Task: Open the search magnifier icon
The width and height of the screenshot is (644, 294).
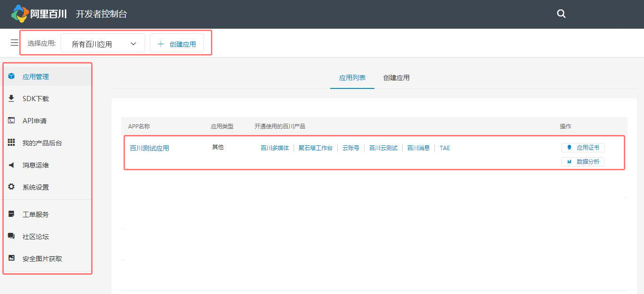Action: pyautogui.click(x=561, y=14)
